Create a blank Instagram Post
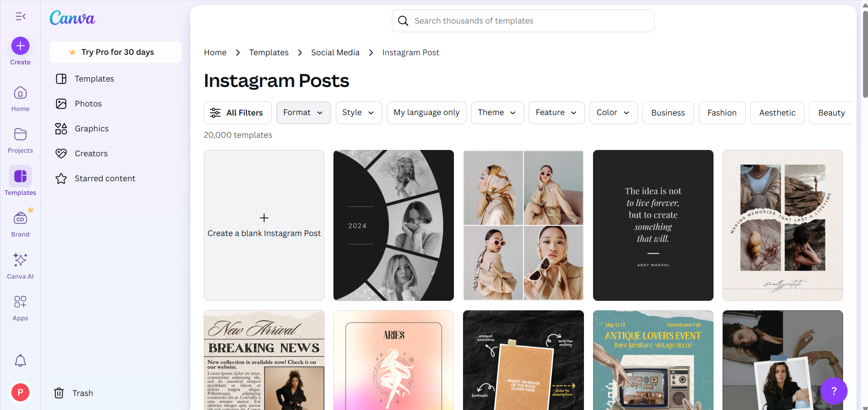Viewport: 868px width, 410px height. [x=264, y=225]
